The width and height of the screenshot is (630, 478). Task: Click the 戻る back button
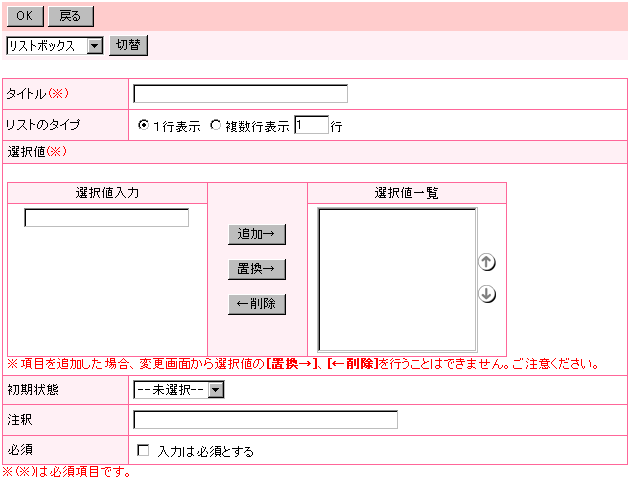[x=70, y=16]
